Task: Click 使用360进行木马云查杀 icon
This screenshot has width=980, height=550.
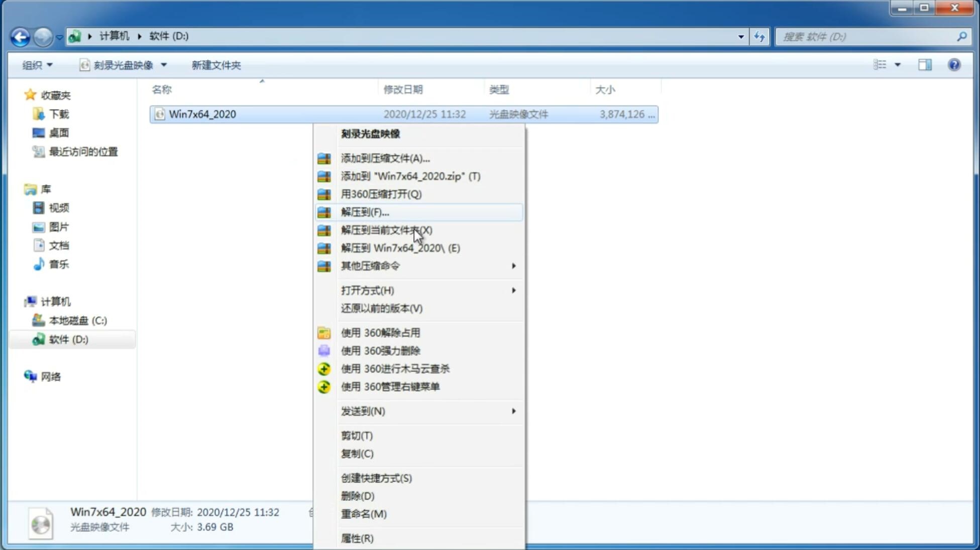Action: (323, 369)
